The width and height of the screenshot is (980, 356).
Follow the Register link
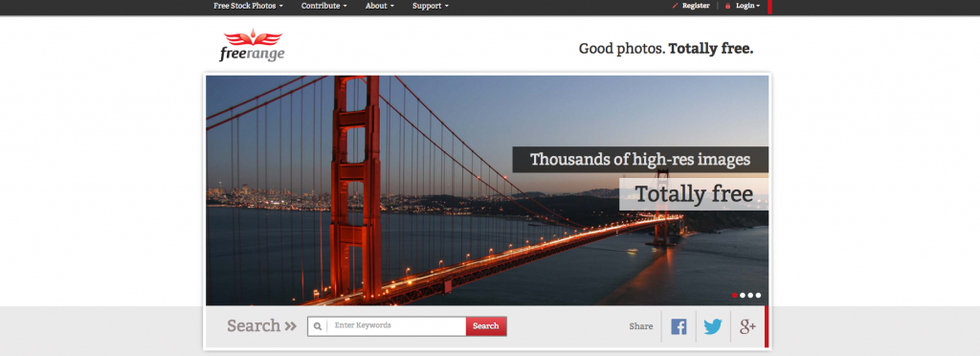click(696, 6)
